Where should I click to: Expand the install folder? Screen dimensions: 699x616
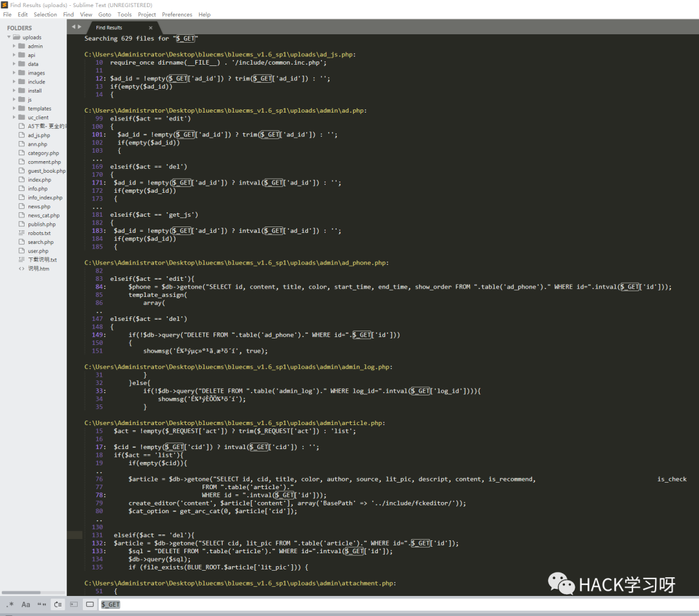click(x=14, y=91)
